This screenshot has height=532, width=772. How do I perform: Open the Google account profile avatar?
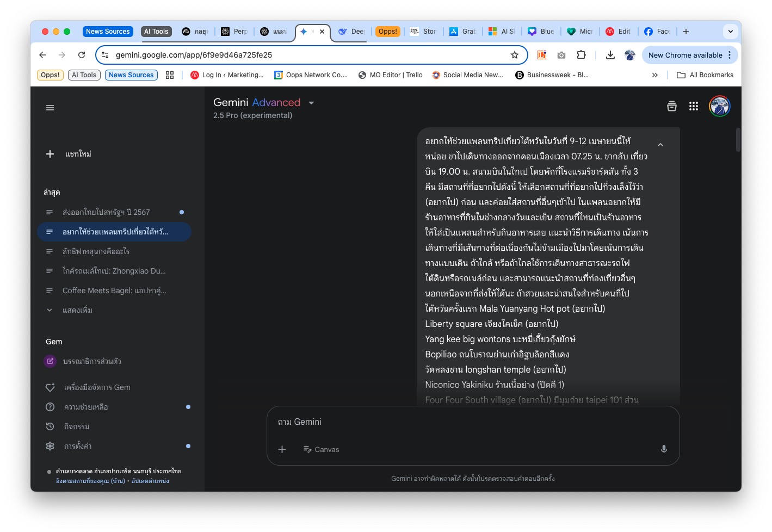pyautogui.click(x=719, y=106)
